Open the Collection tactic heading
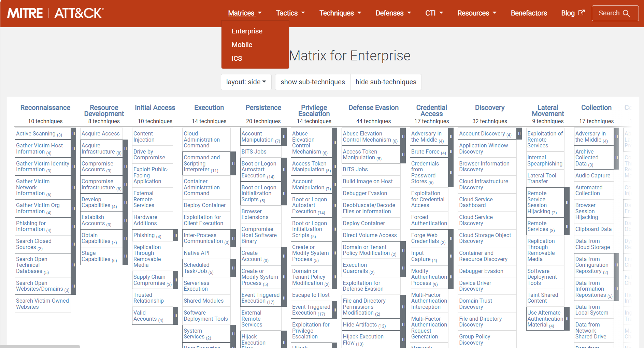 tap(597, 108)
